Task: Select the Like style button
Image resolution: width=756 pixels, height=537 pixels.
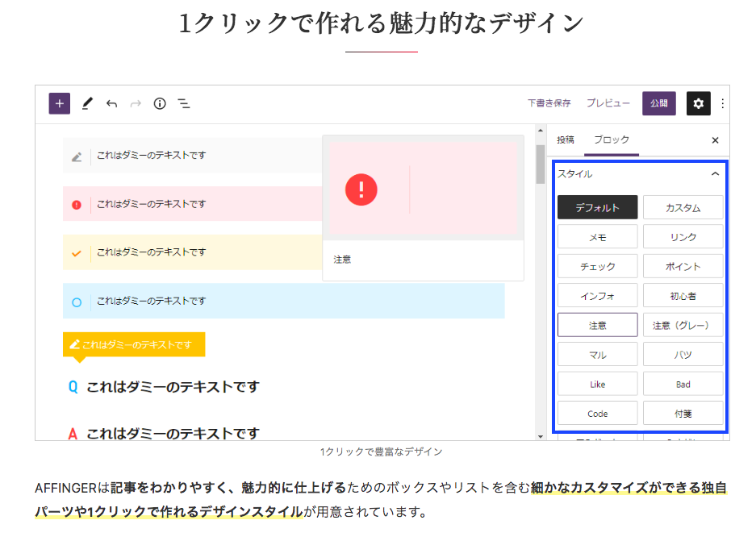Action: 597,385
